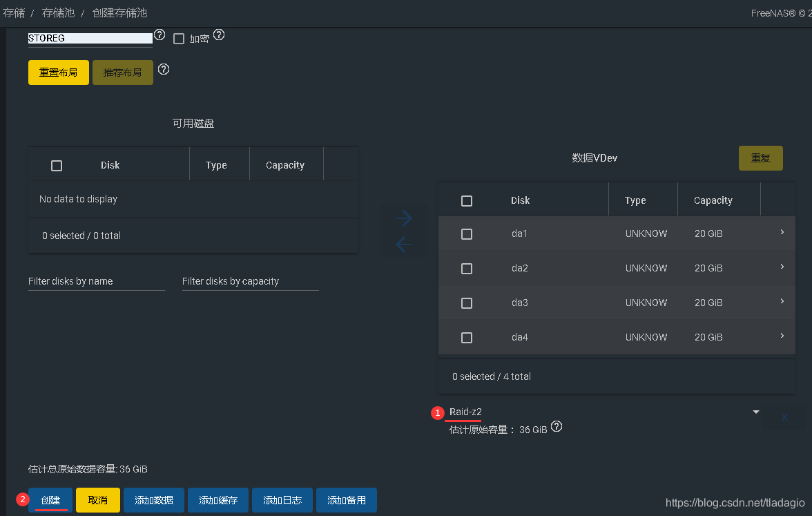The image size is (812, 516).
Task: Open help icon next to pool name field
Action: (159, 35)
